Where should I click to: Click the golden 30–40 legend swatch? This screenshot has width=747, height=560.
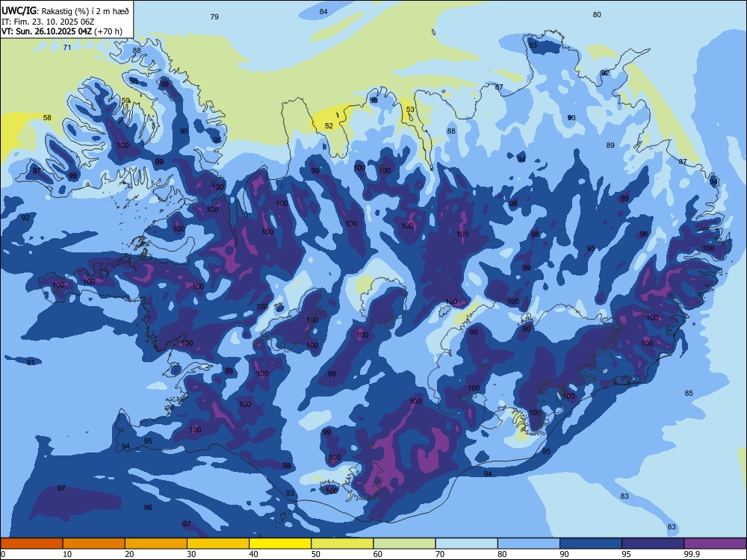pyautogui.click(x=218, y=544)
